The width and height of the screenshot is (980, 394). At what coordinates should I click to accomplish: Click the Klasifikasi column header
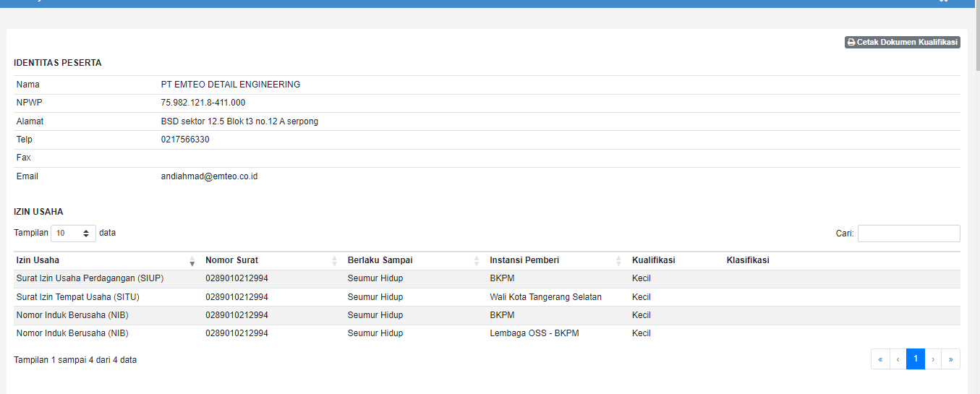tap(748, 260)
